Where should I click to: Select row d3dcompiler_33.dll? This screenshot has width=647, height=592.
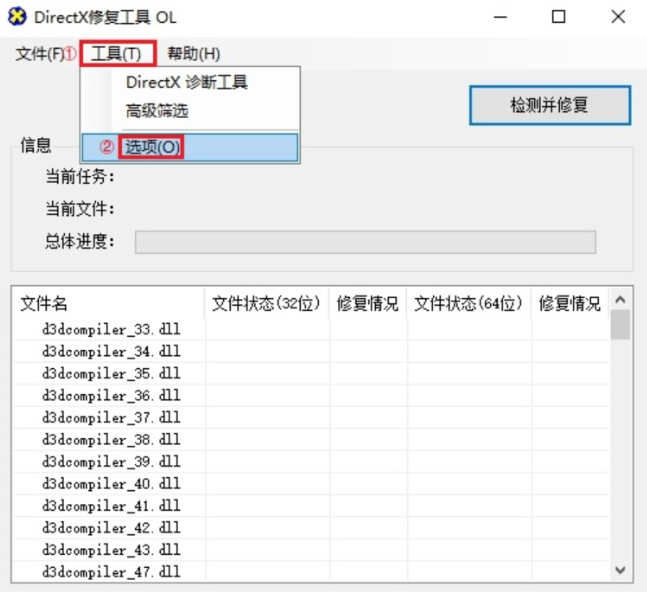point(311,330)
